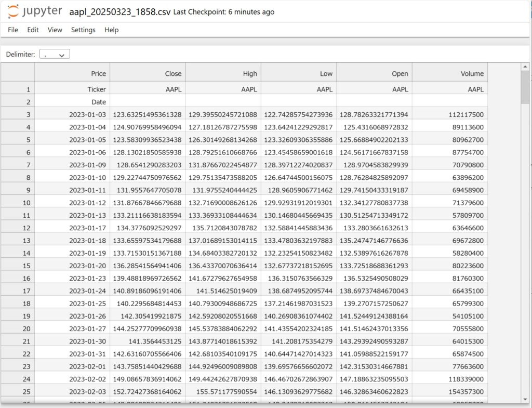The image size is (532, 408).
Task: Expand the Delimiter dropdown
Action: tap(55, 54)
